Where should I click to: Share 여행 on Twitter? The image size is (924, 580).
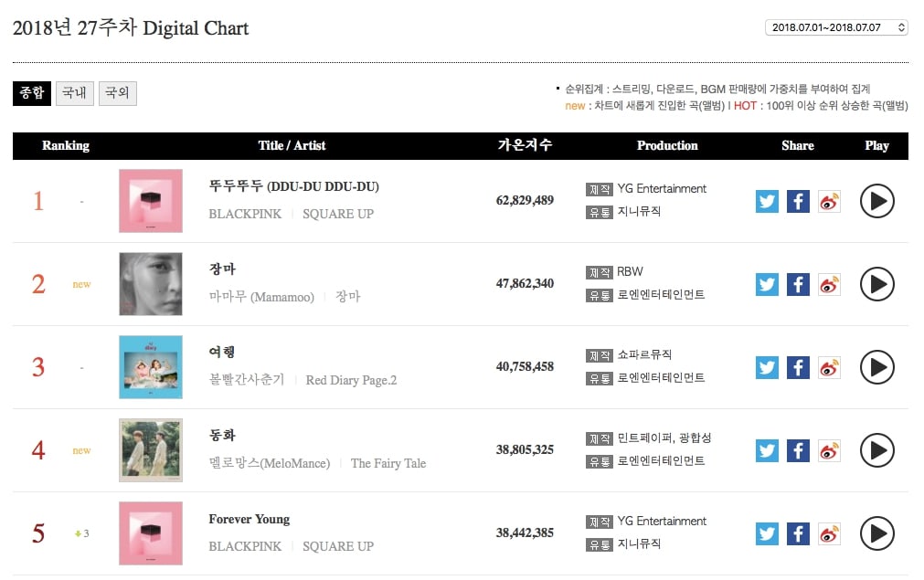pos(767,367)
